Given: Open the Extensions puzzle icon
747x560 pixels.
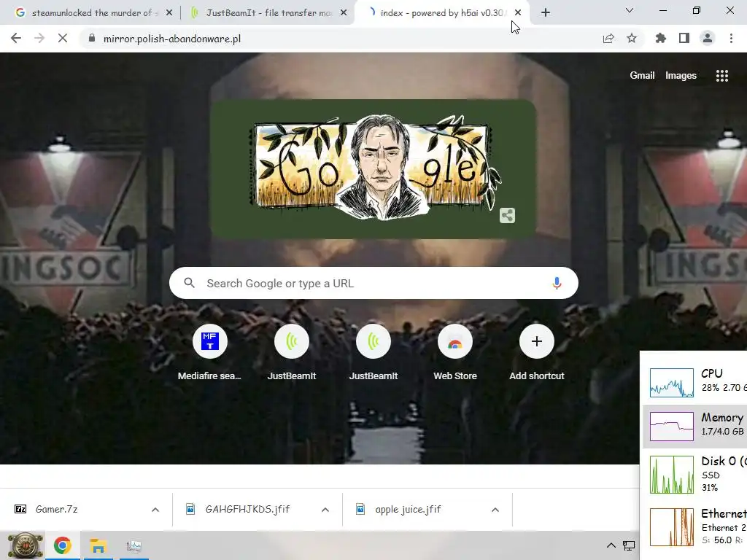Looking at the screenshot, I should (x=660, y=39).
